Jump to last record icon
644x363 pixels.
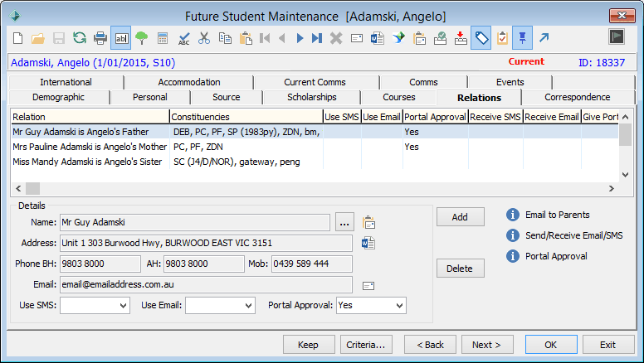tap(317, 38)
